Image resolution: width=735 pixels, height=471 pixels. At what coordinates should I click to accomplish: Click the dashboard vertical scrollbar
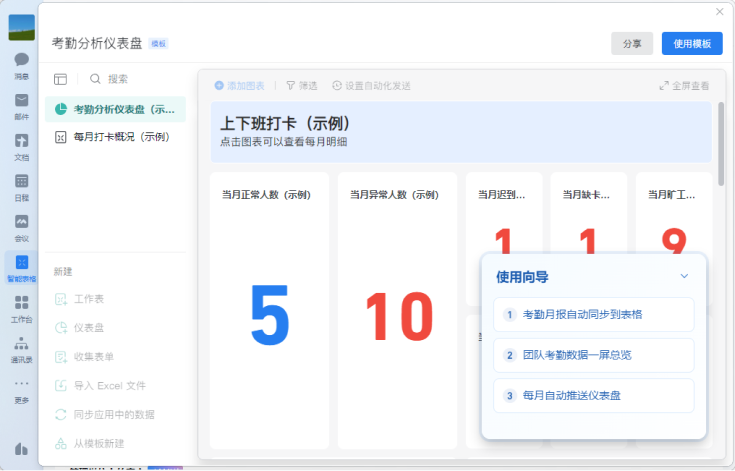pyautogui.click(x=721, y=144)
